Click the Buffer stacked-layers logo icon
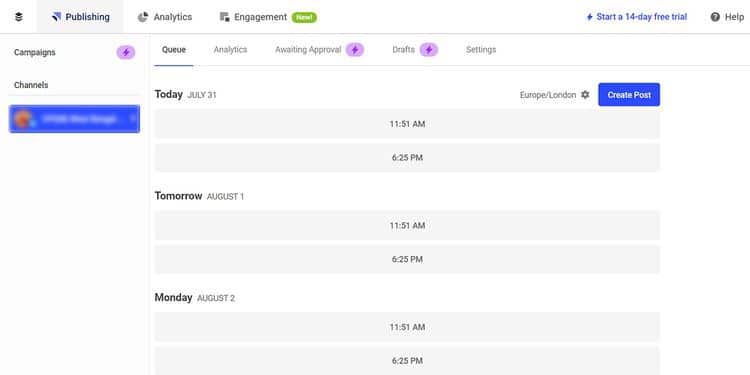The image size is (750, 375). (x=19, y=17)
